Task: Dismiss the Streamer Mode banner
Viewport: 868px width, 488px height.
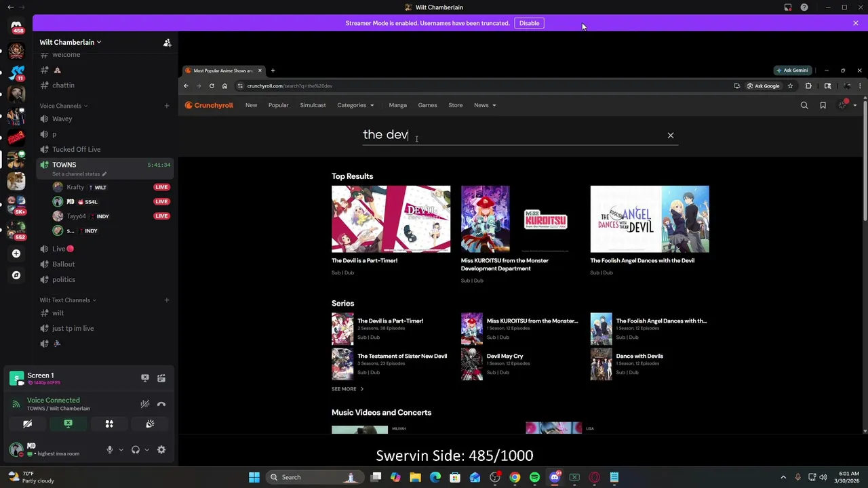Action: coord(855,23)
